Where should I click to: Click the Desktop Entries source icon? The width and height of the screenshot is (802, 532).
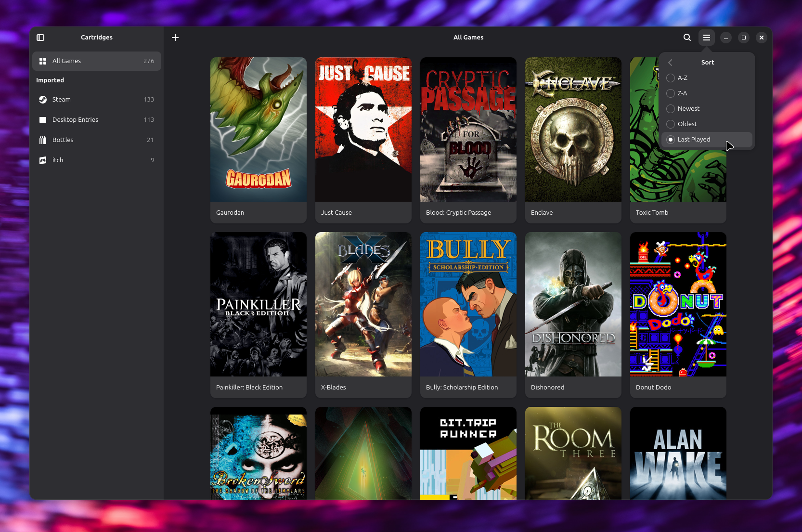(43, 120)
